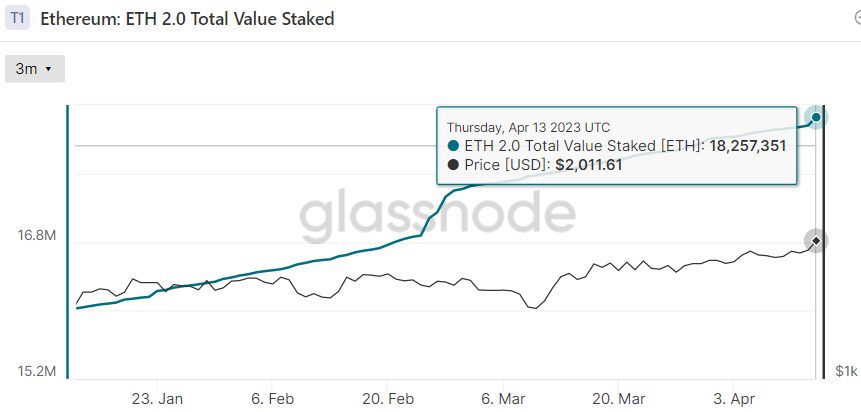Click the dark legend dot beside Price [USD]
861x412 pixels.
point(453,165)
